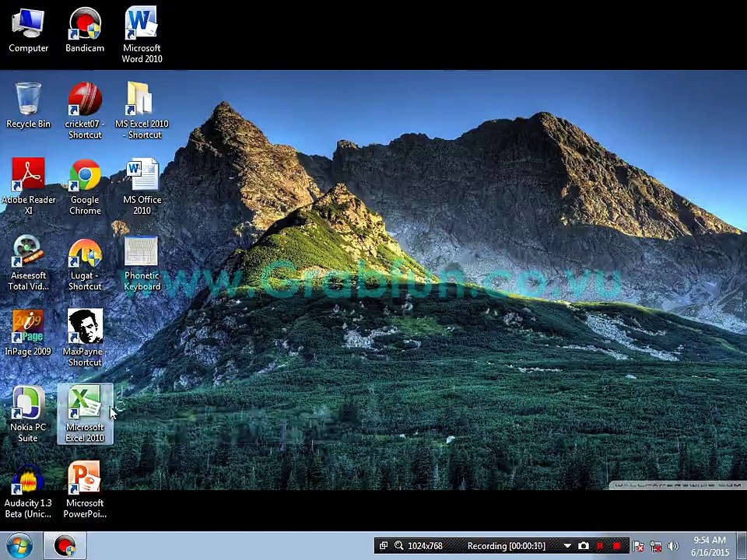Open the Action Center flag tray icon
The image size is (747, 560).
639,546
